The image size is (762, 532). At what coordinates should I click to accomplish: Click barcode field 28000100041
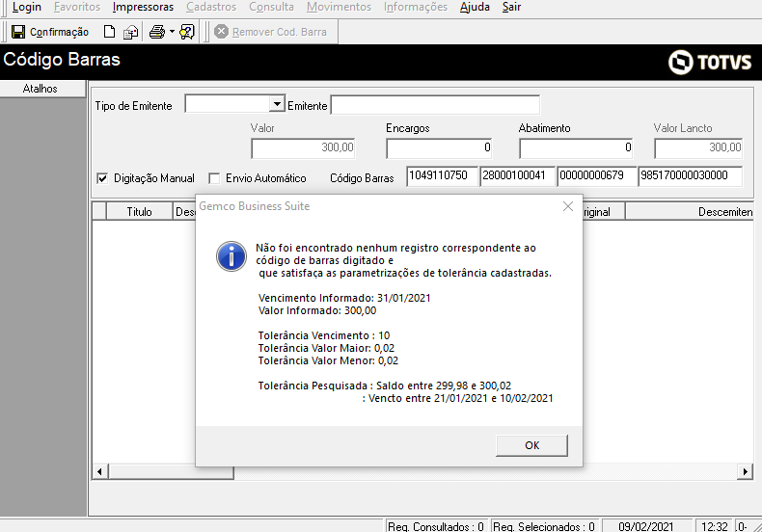pyautogui.click(x=517, y=175)
